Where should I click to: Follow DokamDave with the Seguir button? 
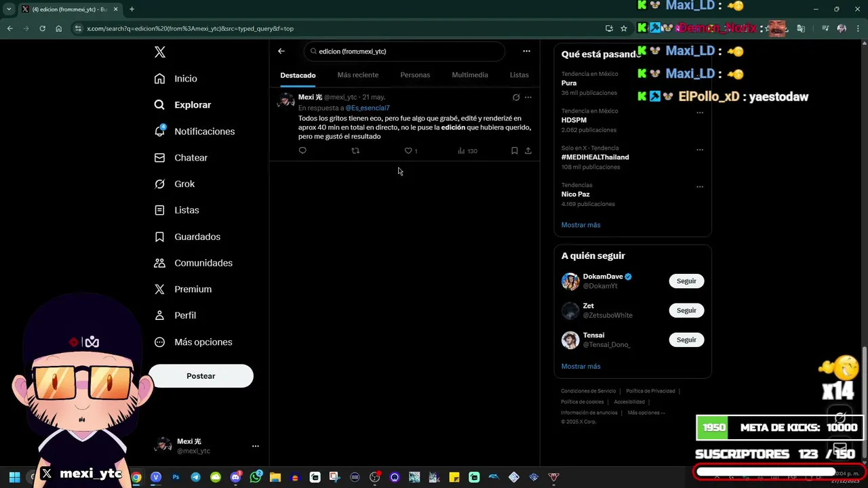686,281
